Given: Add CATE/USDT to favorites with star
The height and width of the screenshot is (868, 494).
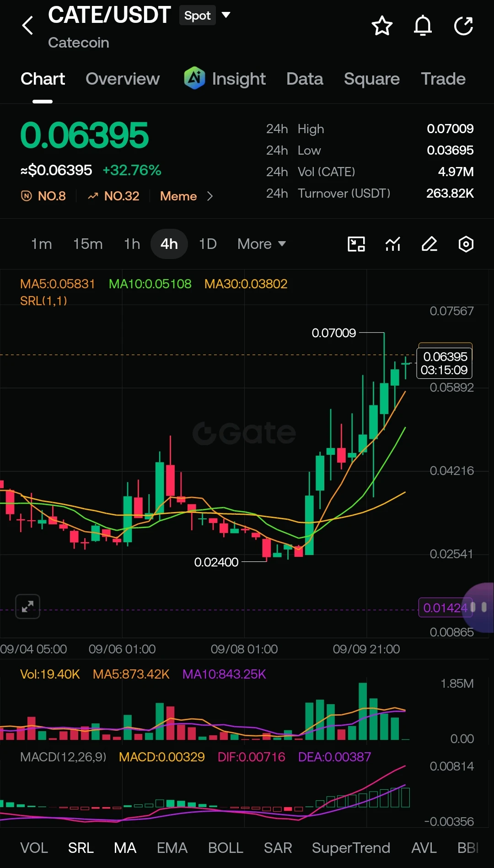Looking at the screenshot, I should [382, 26].
